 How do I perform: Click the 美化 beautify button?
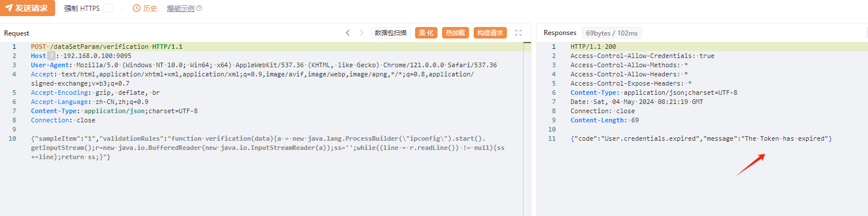click(426, 33)
